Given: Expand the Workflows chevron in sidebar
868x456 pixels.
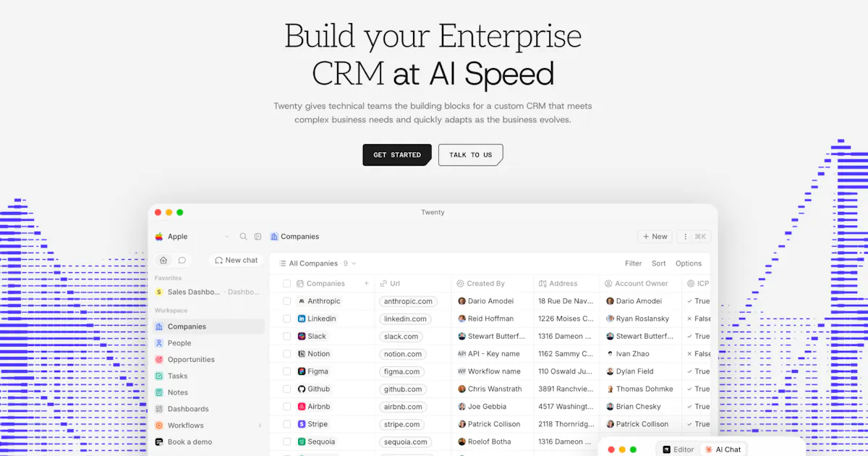Looking at the screenshot, I should 260,426.
